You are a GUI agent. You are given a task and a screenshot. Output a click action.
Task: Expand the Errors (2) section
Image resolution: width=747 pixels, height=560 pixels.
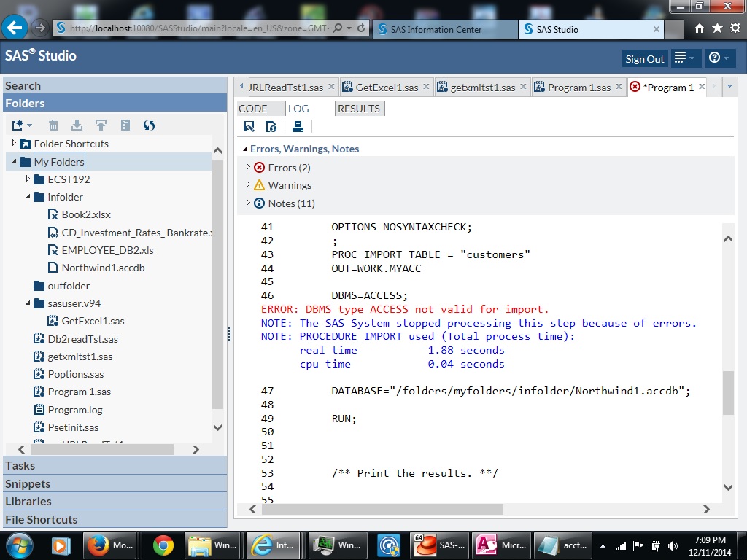coord(248,167)
